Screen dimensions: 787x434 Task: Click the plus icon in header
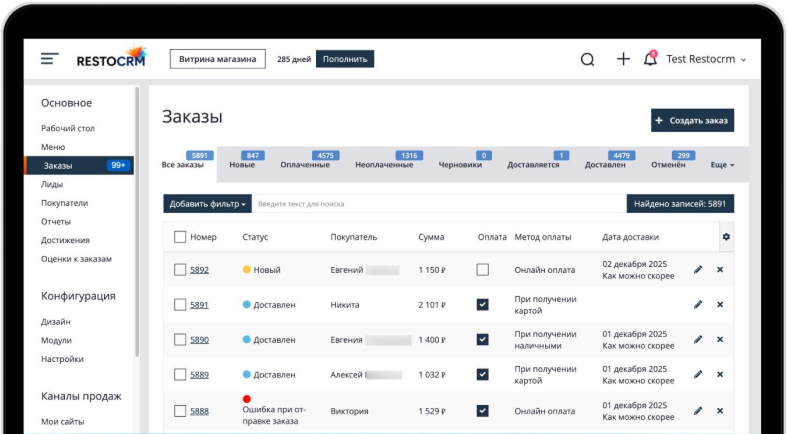[x=623, y=59]
